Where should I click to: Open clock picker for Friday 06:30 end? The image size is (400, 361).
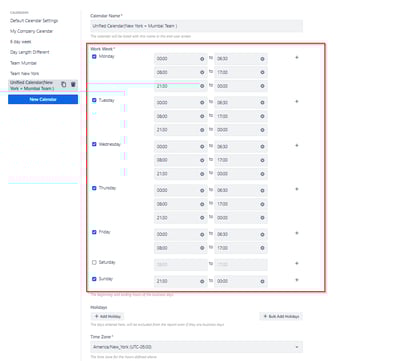tap(262, 234)
